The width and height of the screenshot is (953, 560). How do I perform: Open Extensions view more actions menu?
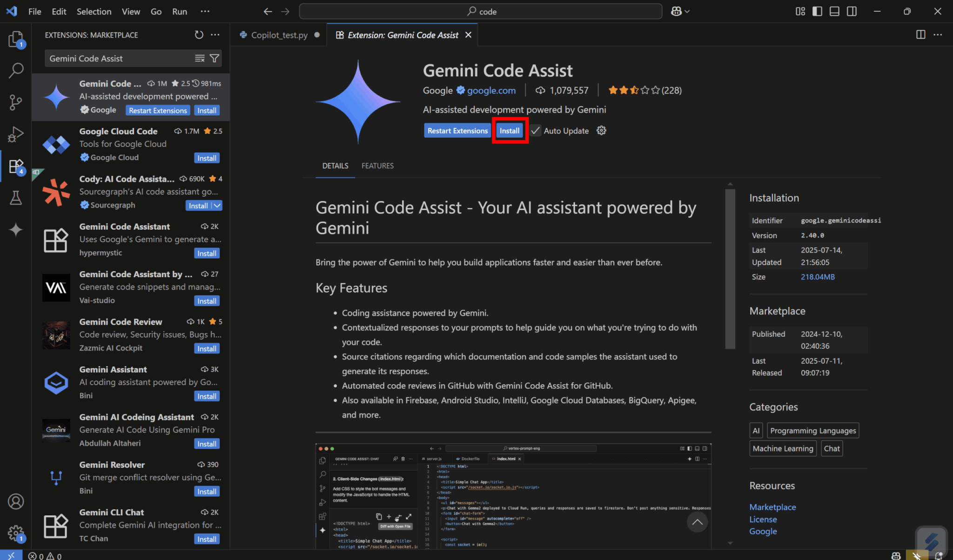point(215,35)
